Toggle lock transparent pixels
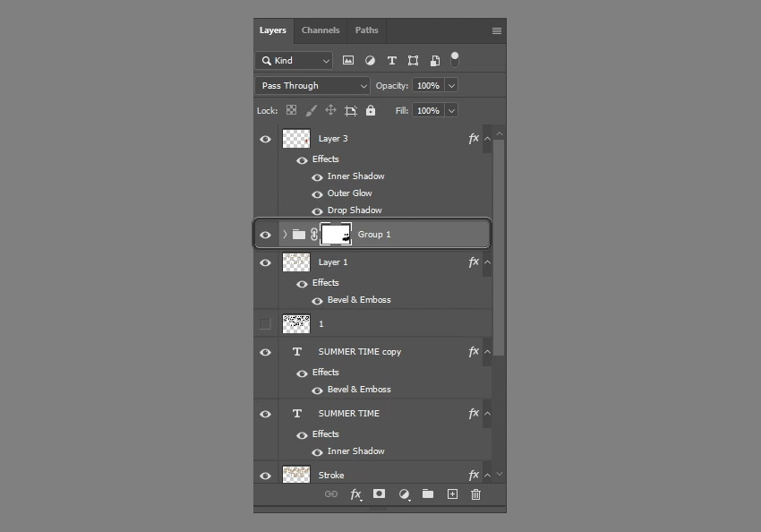 point(291,110)
